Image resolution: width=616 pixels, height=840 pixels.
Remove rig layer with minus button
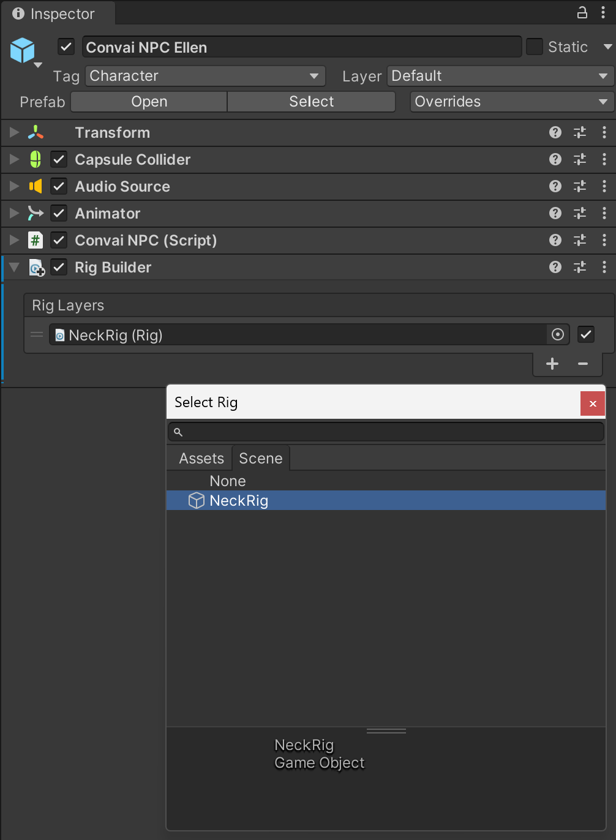tap(583, 364)
